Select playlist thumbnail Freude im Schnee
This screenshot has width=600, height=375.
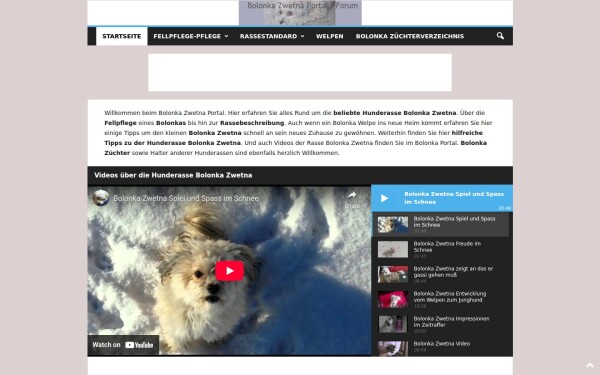(x=393, y=249)
